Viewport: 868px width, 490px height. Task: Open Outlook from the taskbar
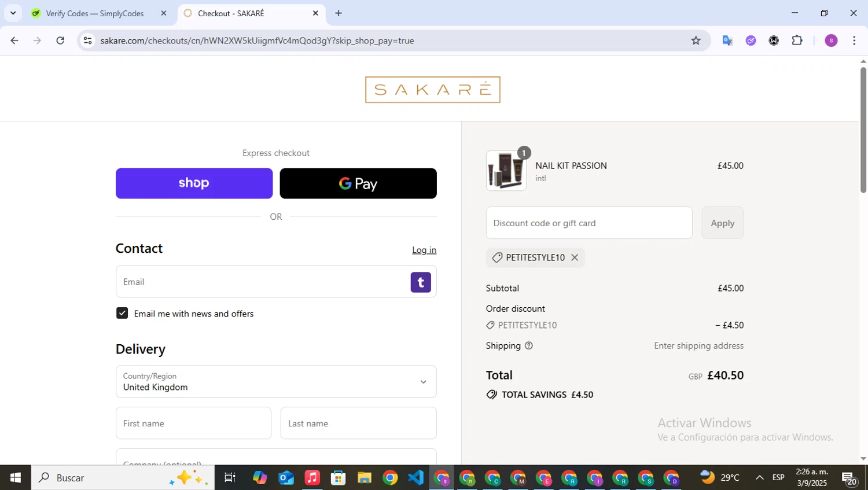286,478
